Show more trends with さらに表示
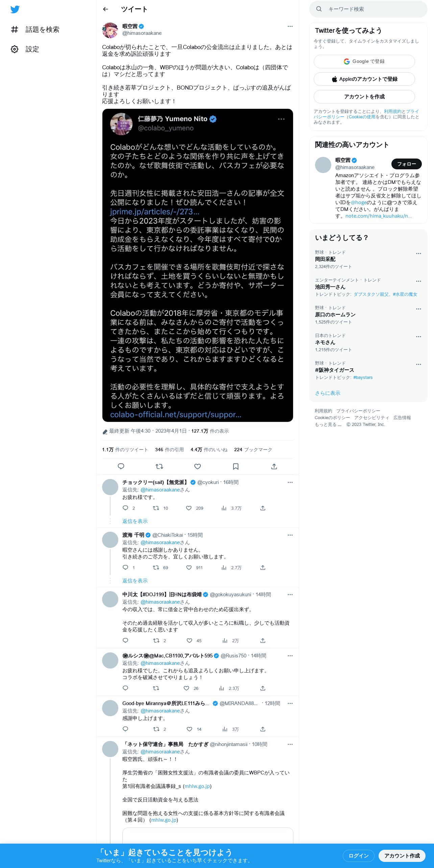This screenshot has height=868, width=434. tap(328, 393)
